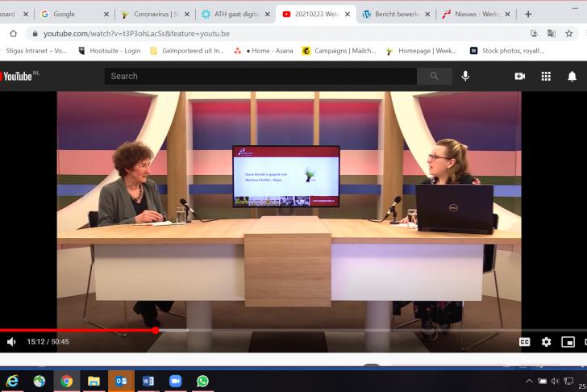Viewport: 587px width, 392px height.
Task: Open the Stock photos bookmark
Action: [x=507, y=51]
